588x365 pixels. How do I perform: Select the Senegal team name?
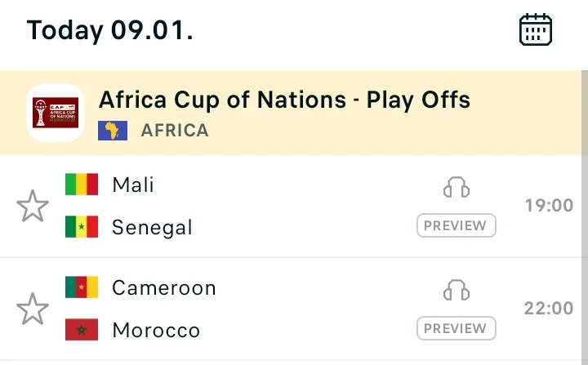(153, 227)
